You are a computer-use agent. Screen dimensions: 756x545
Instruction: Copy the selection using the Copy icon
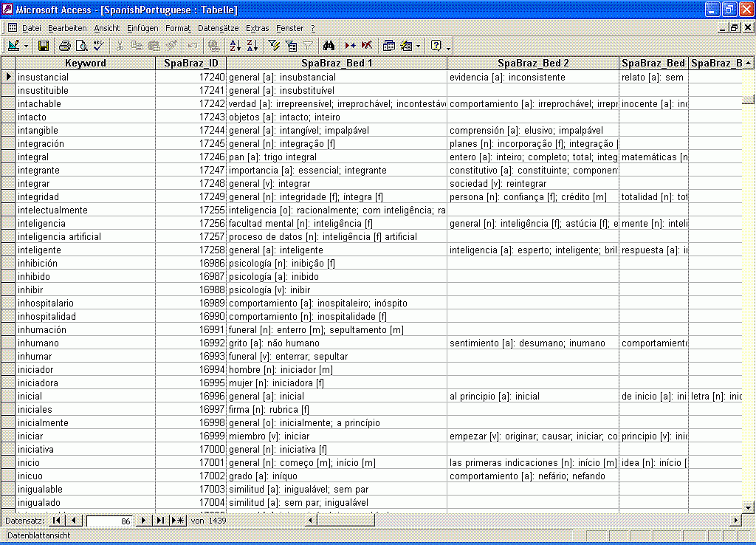(x=137, y=46)
